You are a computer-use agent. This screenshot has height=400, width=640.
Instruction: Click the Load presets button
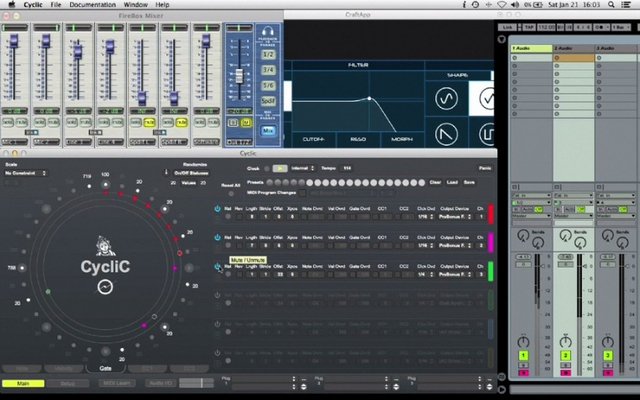pyautogui.click(x=452, y=182)
